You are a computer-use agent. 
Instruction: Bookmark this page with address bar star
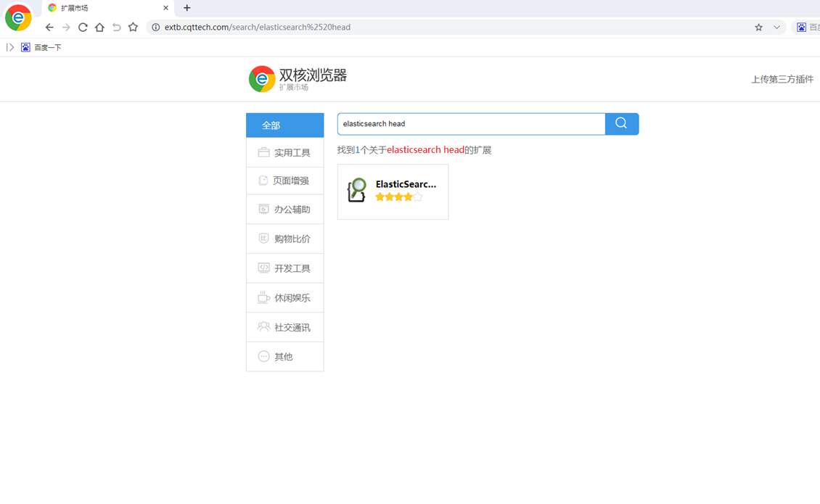(759, 27)
